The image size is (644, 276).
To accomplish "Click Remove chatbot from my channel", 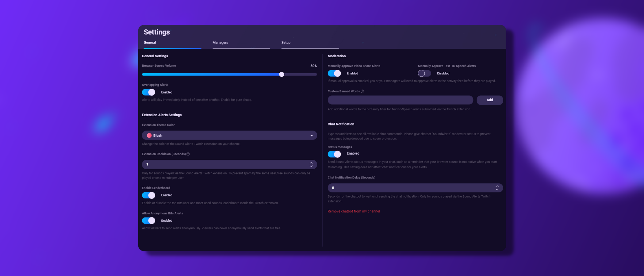I will 354,211.
